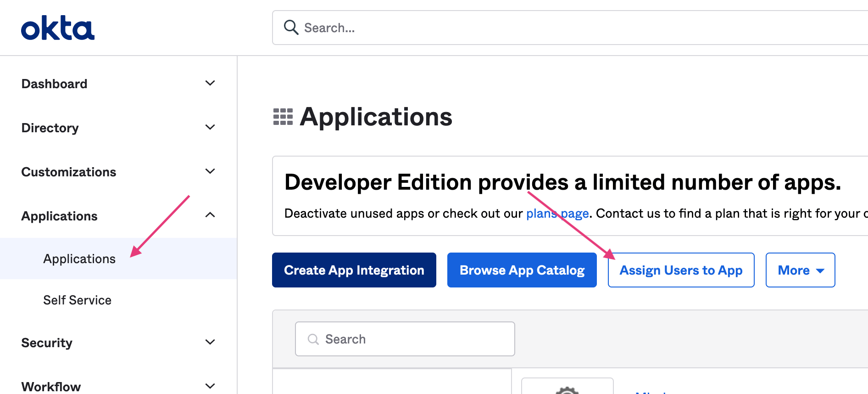Screen dimensions: 868x394
Task: Select Applications sub-item in sidebar
Action: [79, 259]
